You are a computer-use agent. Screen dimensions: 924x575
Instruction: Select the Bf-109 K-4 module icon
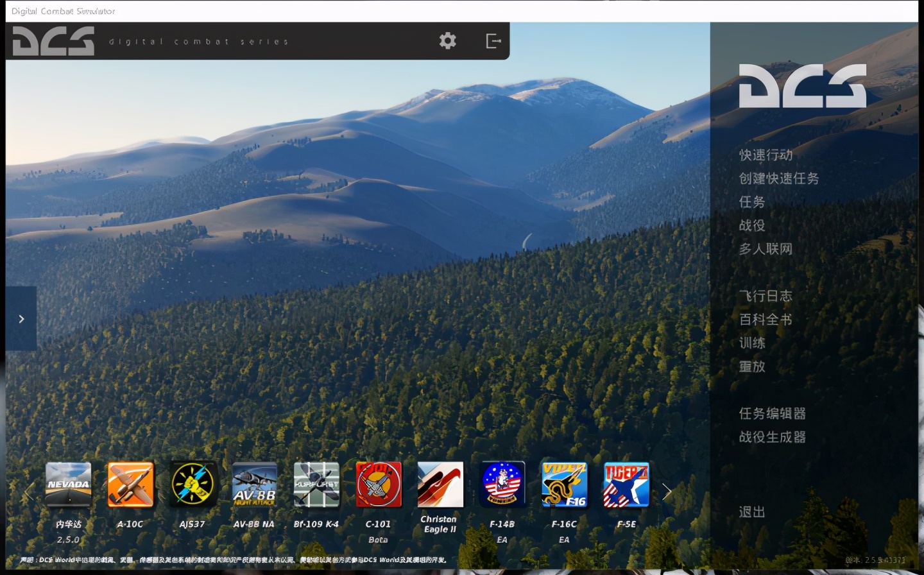click(316, 485)
